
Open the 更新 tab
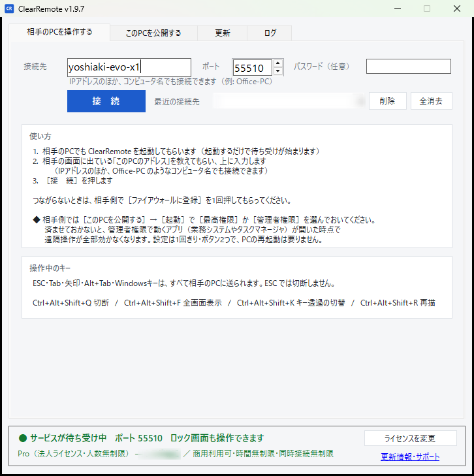[223, 33]
